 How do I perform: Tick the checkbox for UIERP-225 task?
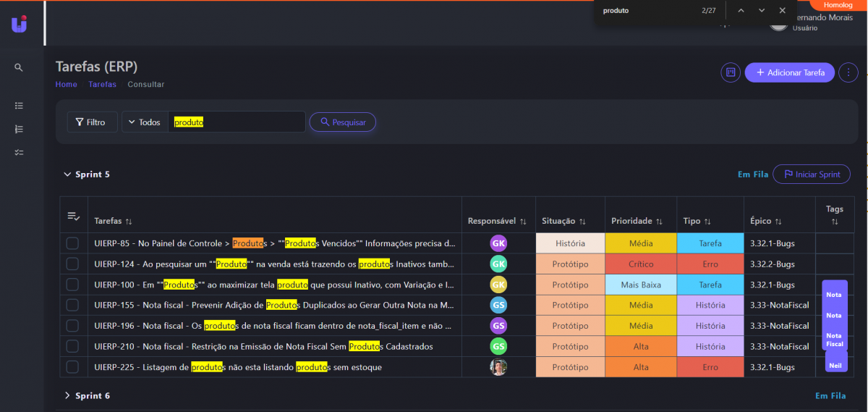pyautogui.click(x=72, y=367)
